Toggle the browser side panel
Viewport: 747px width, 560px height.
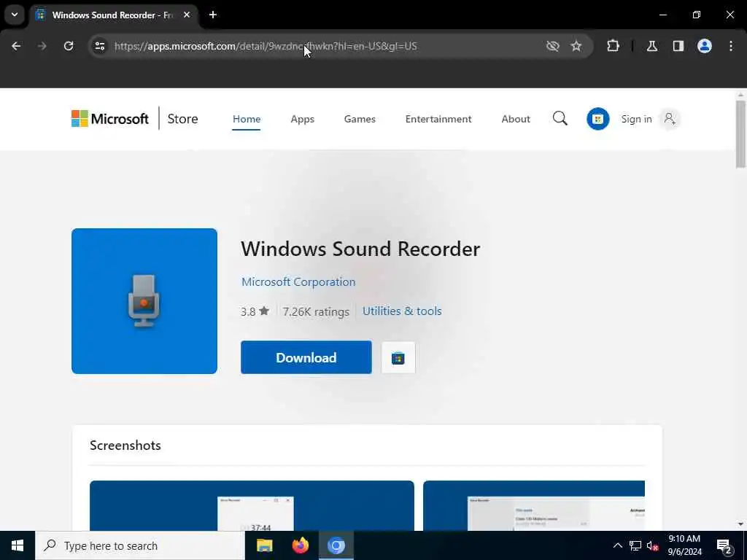tap(678, 46)
